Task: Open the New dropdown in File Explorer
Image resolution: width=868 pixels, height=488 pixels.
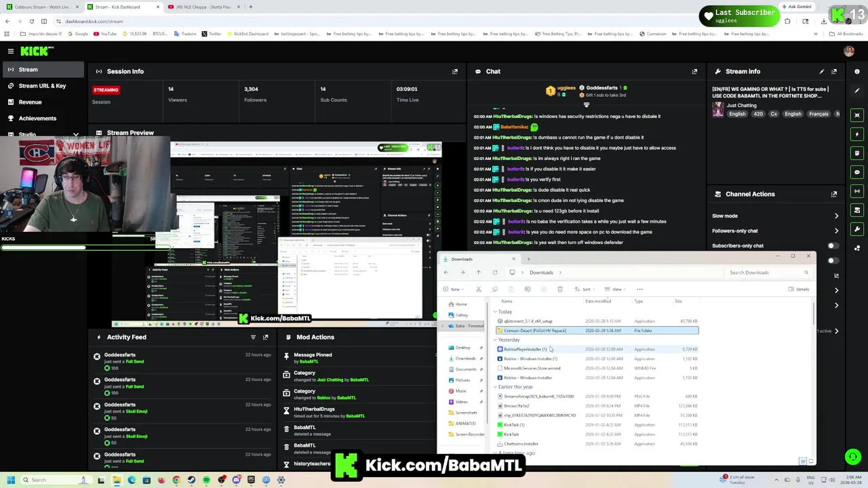Action: coord(455,289)
